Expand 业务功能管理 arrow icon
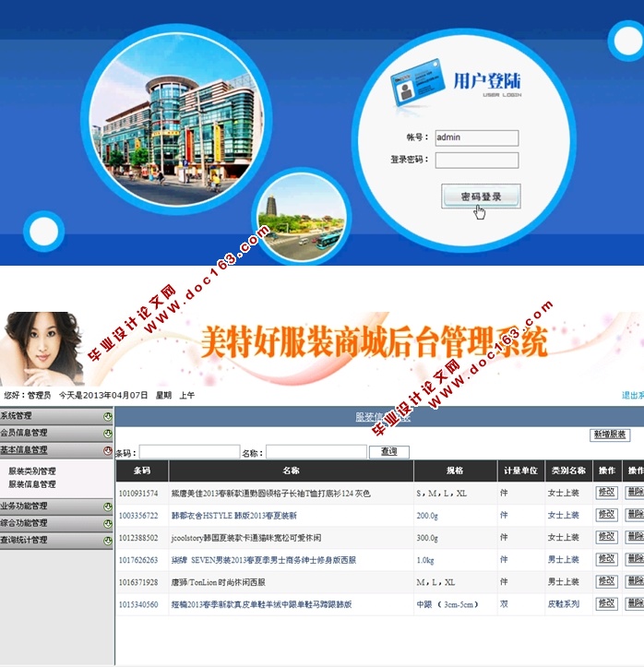Image resolution: width=644 pixels, height=667 pixels. click(x=108, y=506)
